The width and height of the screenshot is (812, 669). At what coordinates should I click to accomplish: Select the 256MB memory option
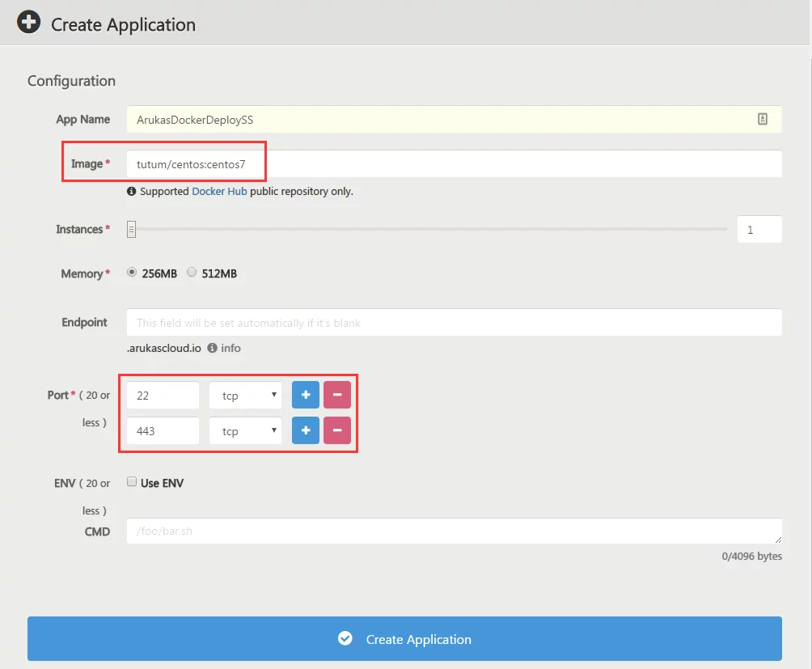coord(132,273)
